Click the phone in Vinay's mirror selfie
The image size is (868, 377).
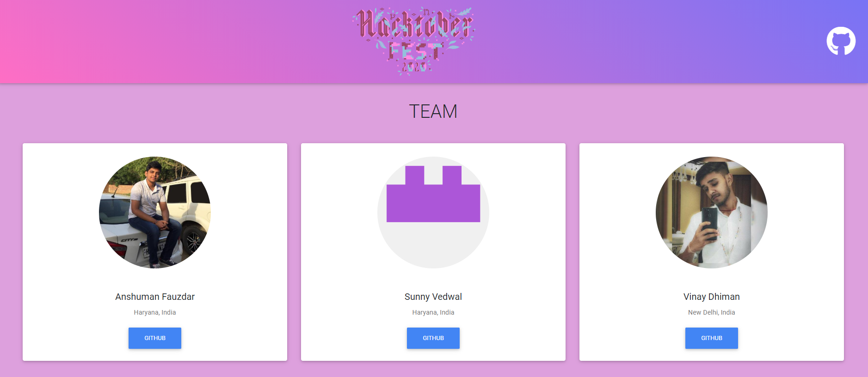[709, 222]
